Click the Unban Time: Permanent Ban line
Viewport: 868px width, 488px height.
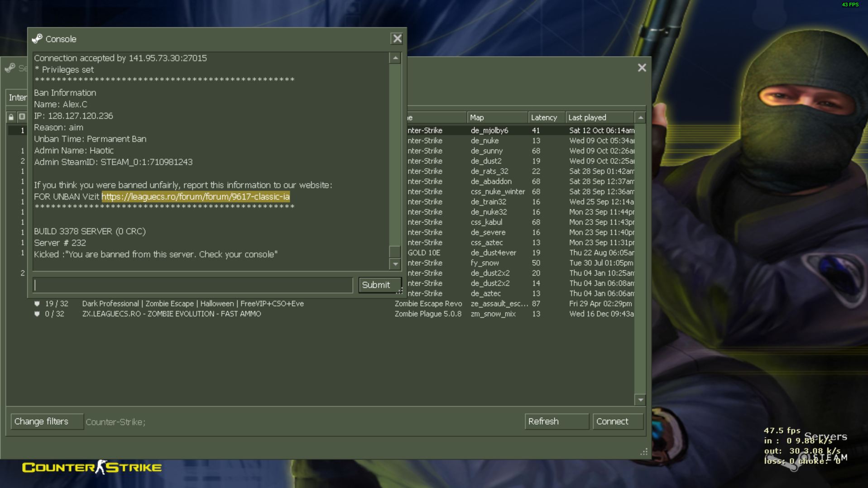point(90,139)
